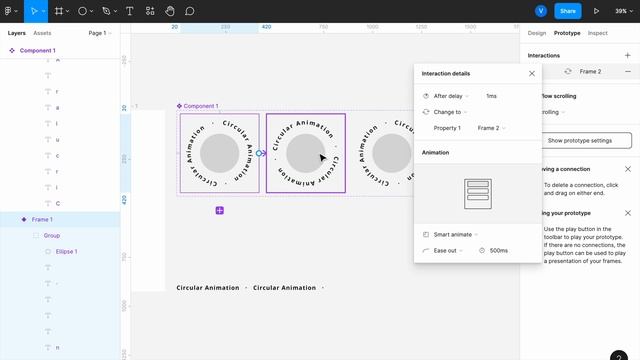The image size is (640, 360).
Task: Dismiss the playing your prototype tip
Action: tap(628, 213)
